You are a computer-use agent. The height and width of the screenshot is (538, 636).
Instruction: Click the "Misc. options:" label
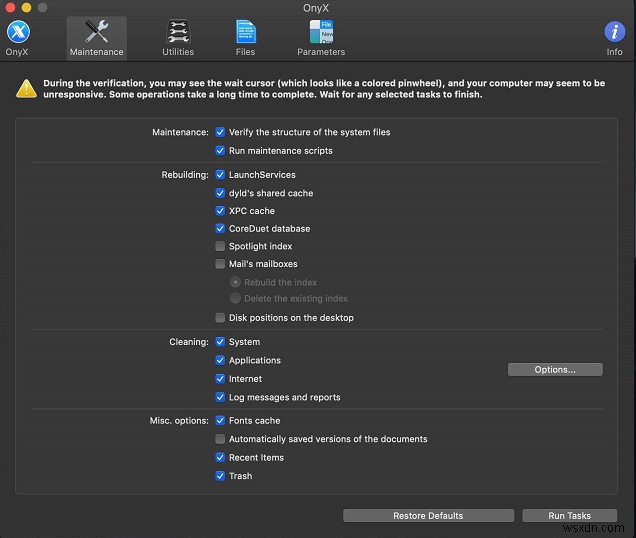pyautogui.click(x=179, y=421)
